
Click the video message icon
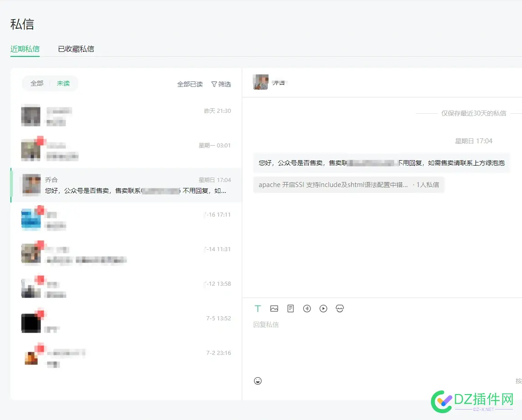point(323,309)
